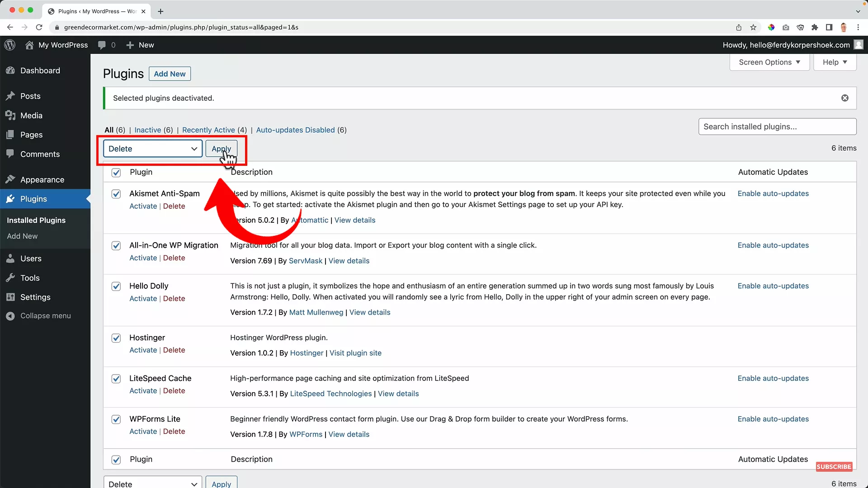Select the Tools wrench icon
This screenshot has width=868, height=488.
tap(10, 278)
